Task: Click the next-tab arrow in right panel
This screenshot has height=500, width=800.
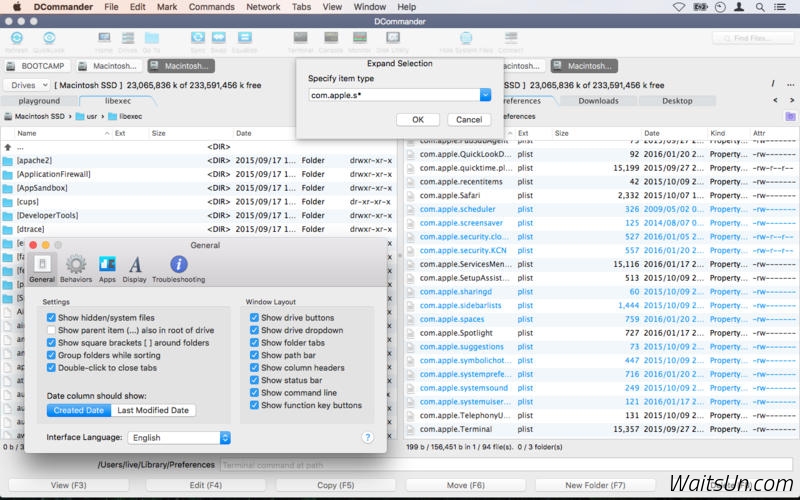Action: (x=792, y=101)
